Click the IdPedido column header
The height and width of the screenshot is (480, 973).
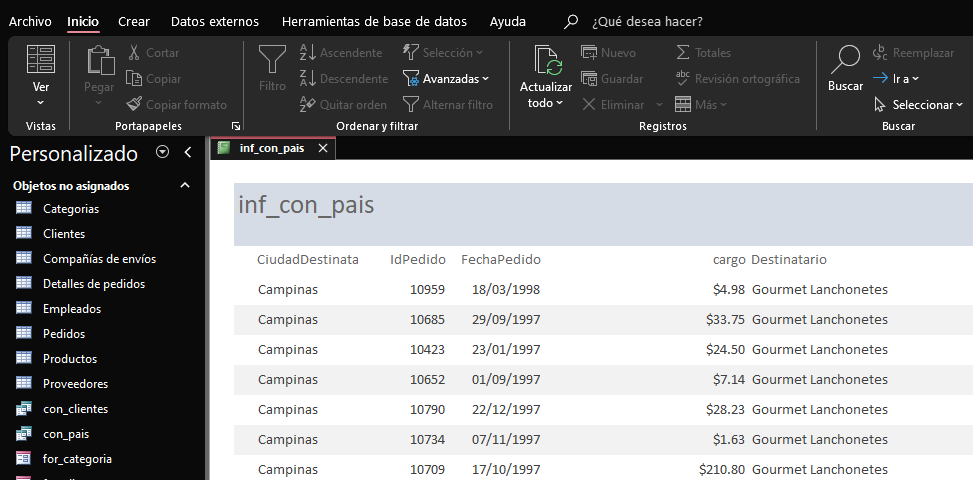pos(418,260)
